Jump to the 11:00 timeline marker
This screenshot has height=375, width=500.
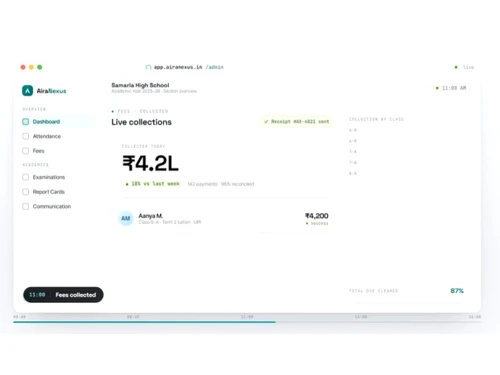tap(247, 317)
